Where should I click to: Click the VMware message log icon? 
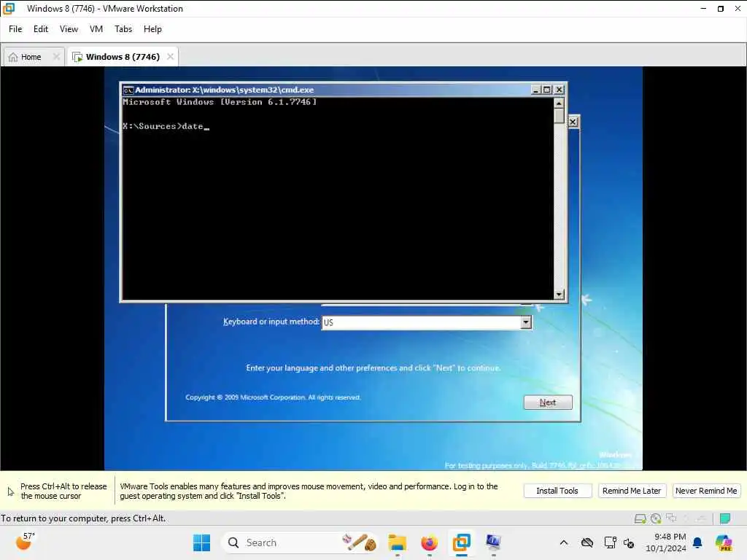point(725,518)
